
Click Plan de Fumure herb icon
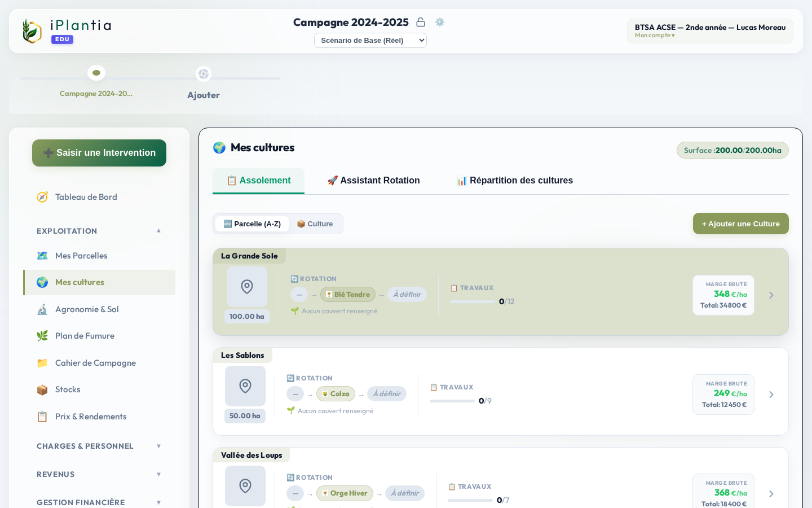(x=42, y=336)
